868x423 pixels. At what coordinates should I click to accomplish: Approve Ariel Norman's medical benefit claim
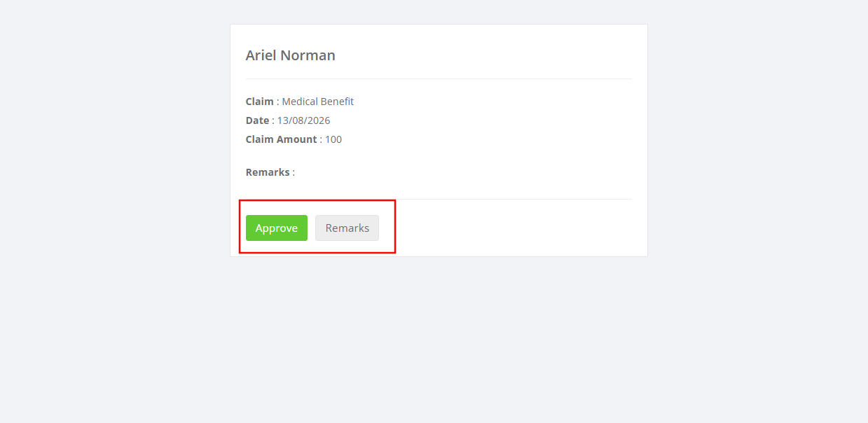point(277,228)
